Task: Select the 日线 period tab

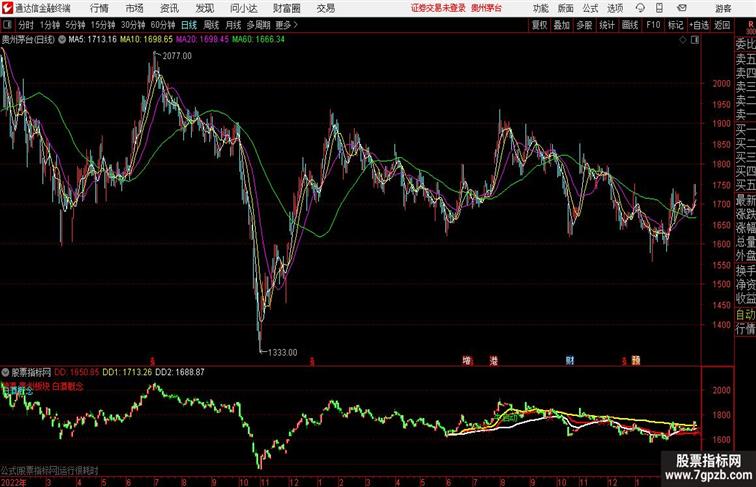Action: coord(189,25)
